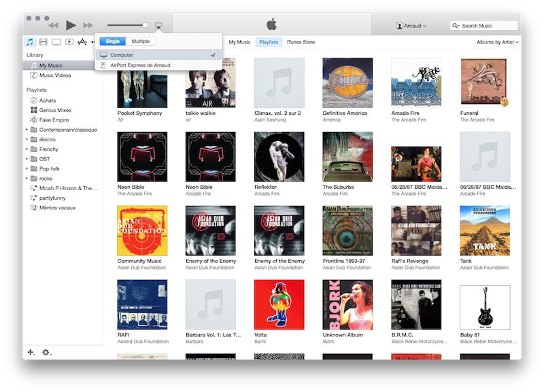Choose Single AirPlay output mode

click(112, 41)
